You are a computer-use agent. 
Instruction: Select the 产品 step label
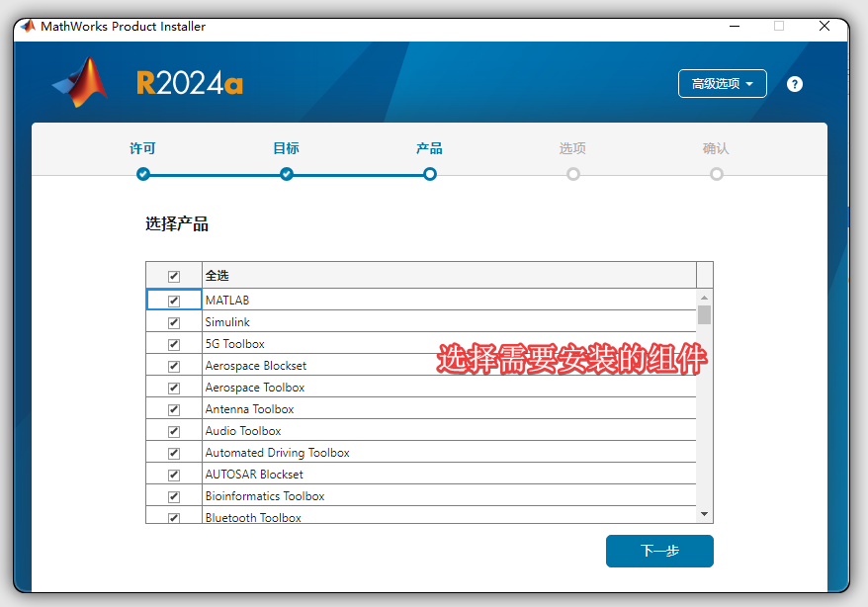pos(430,148)
